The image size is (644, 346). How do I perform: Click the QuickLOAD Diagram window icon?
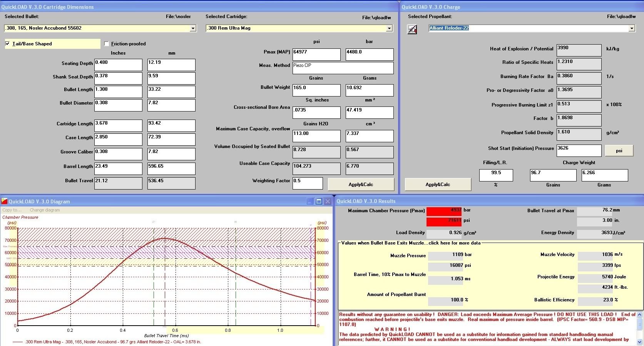click(x=4, y=201)
